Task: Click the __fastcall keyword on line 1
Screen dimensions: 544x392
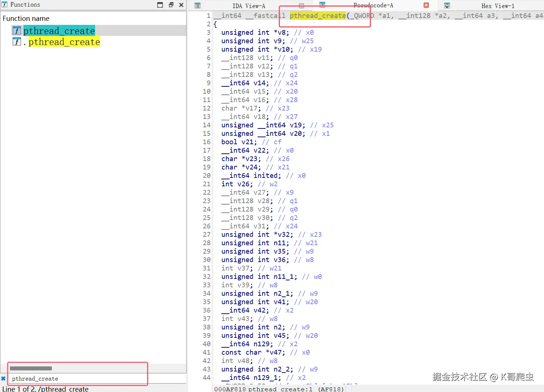Action: pyautogui.click(x=265, y=15)
